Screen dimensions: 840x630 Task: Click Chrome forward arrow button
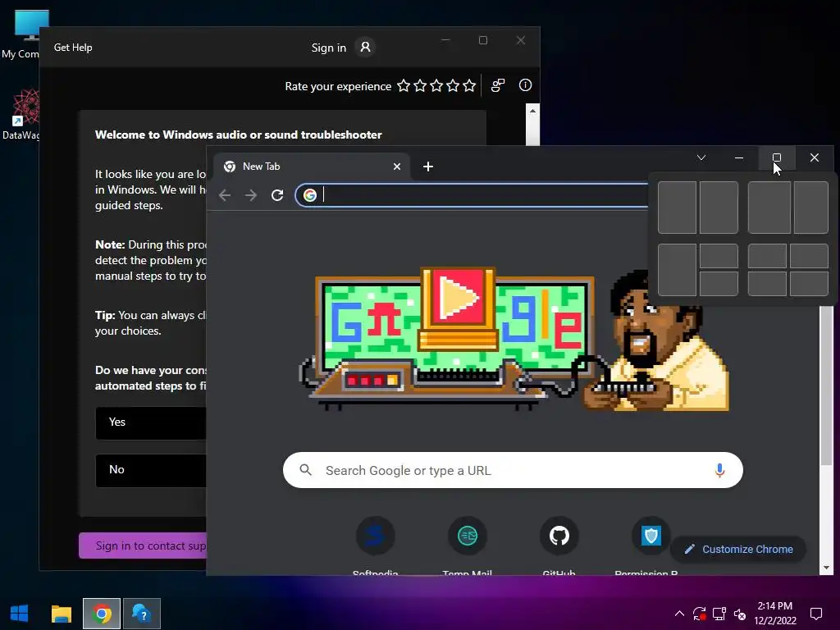(251, 195)
